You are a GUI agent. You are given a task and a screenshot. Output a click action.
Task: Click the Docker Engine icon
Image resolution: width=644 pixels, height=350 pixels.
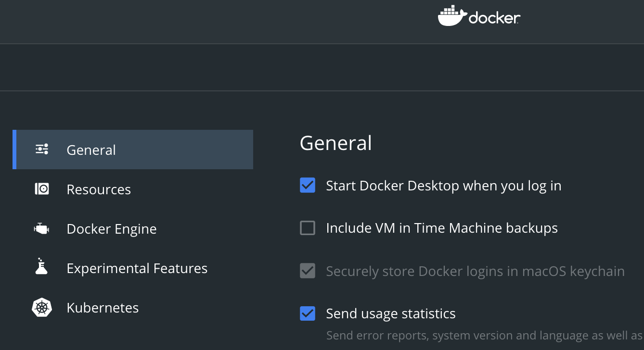[41, 229]
